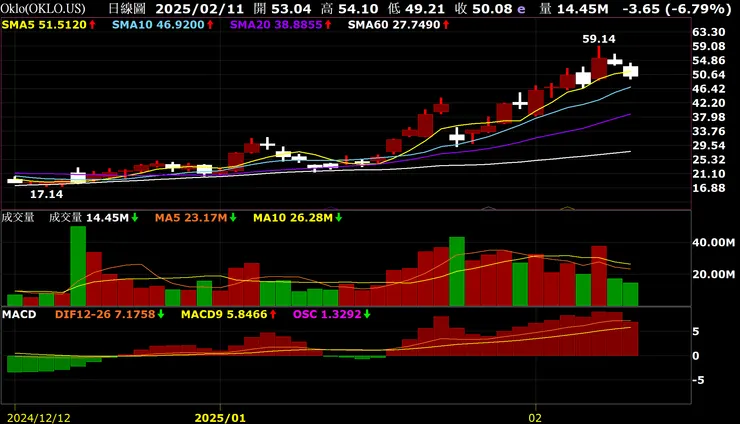Click the 63.30 price axis label
This screenshot has height=424, width=740.
click(709, 32)
